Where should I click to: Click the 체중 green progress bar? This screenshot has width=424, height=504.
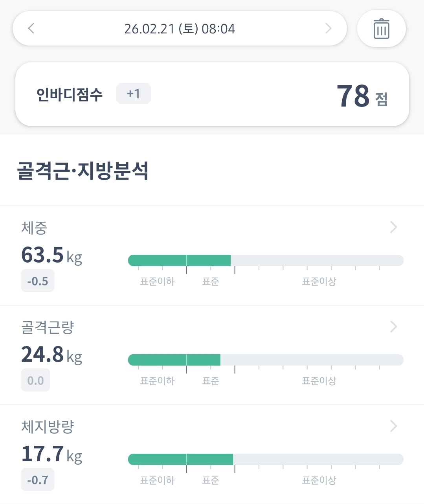[180, 260]
